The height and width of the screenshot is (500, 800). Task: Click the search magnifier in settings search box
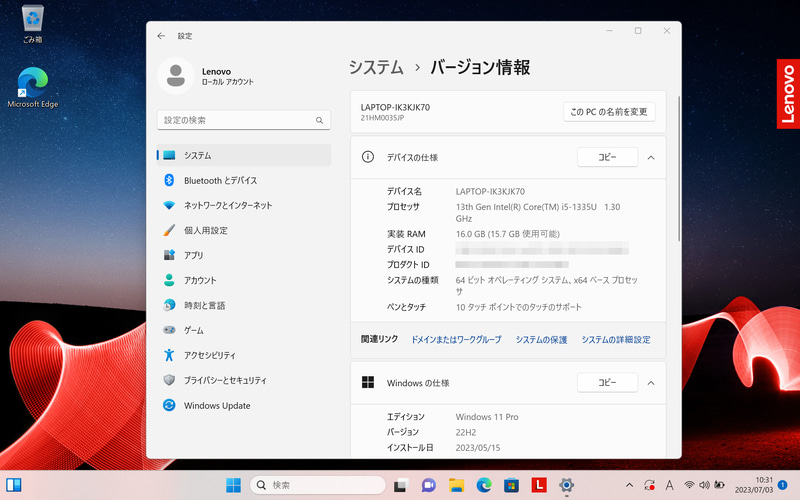[x=319, y=120]
